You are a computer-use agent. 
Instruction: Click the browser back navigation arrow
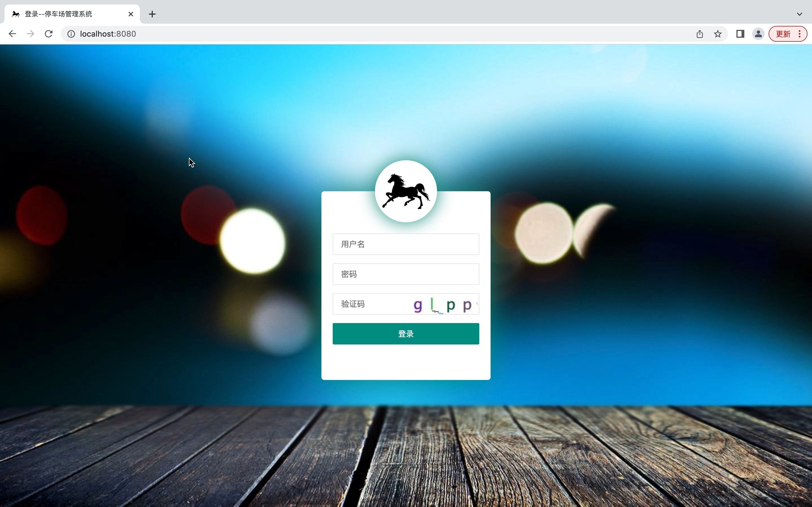point(12,34)
